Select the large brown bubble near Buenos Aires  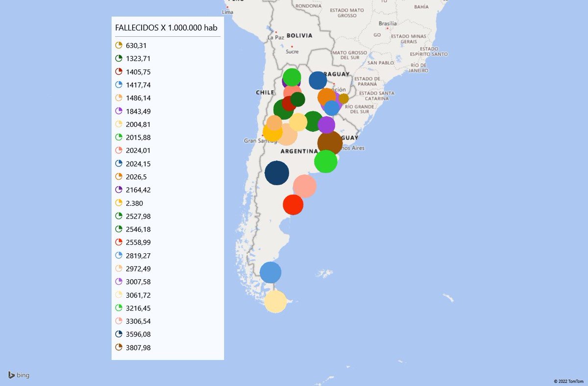[330, 143]
